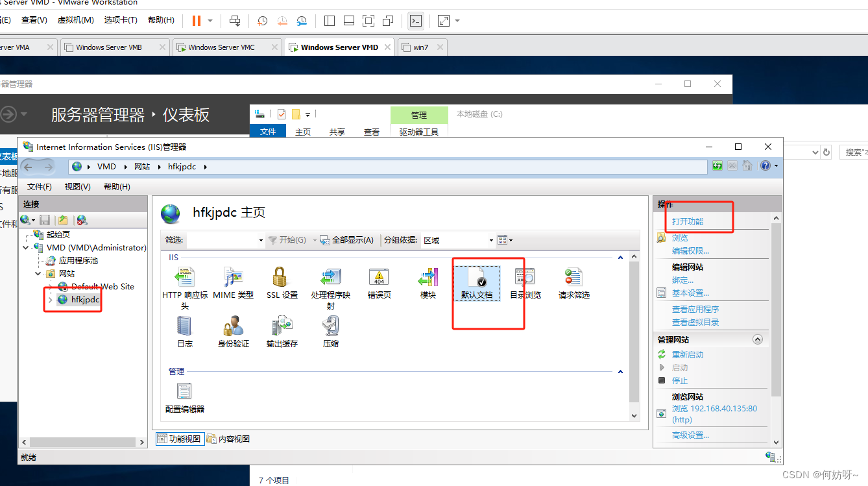
Task: Click the refresh page icon in IIS address bar
Action: pos(717,166)
